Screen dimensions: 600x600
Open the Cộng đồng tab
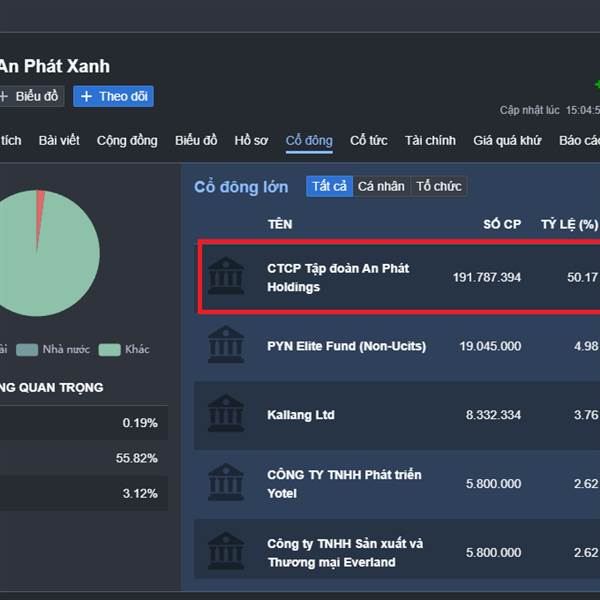127,140
